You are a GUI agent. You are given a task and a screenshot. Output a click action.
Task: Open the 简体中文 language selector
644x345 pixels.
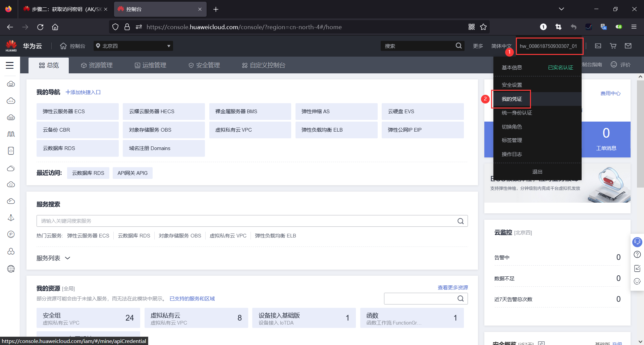[x=501, y=46]
